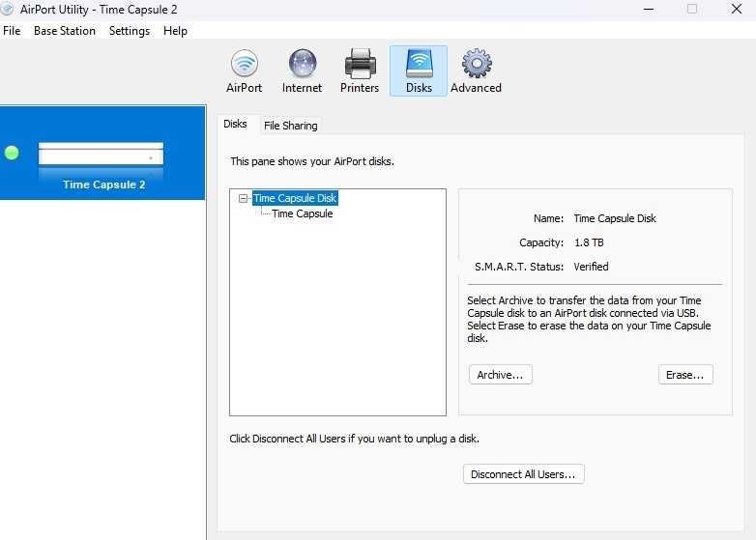Open the File menu
This screenshot has width=756, height=540.
point(12,31)
